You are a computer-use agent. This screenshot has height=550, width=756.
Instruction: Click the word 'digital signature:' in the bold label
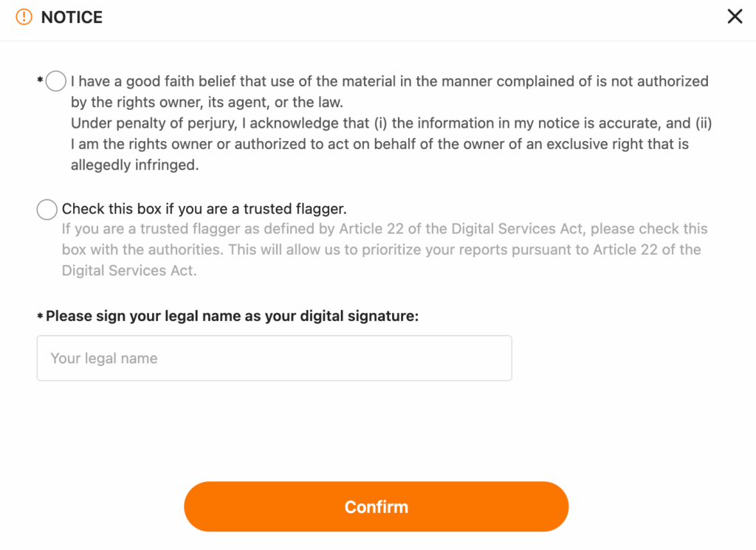click(x=360, y=316)
